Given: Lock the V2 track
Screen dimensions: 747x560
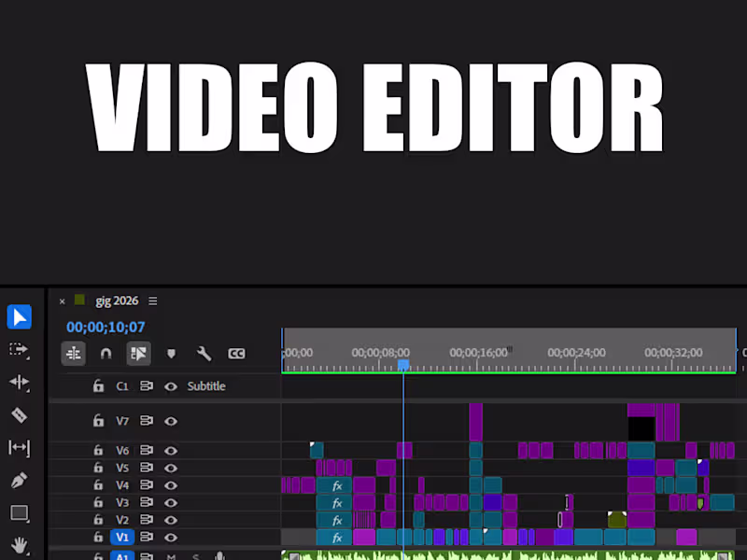Looking at the screenshot, I should click(98, 520).
